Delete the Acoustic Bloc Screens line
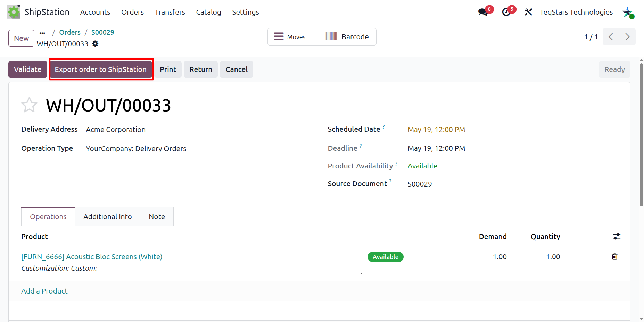The width and height of the screenshot is (644, 322). (x=615, y=257)
